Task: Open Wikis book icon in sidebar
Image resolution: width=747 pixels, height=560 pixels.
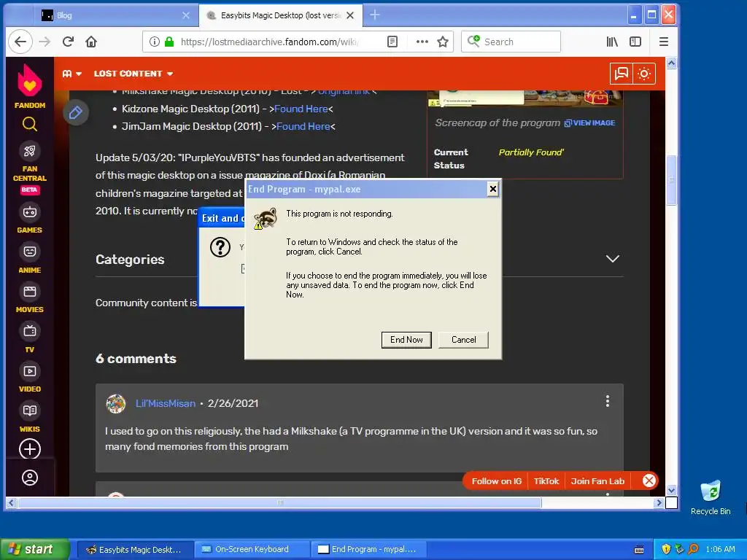Action: pos(29,411)
